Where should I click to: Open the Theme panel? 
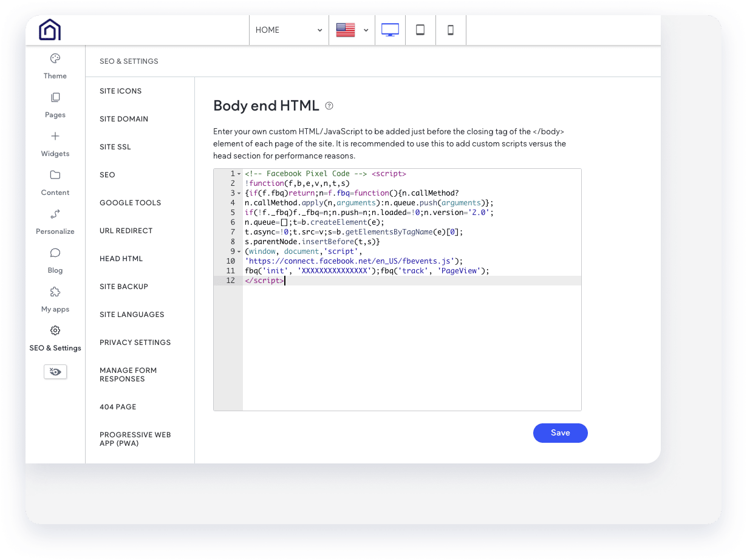click(55, 66)
